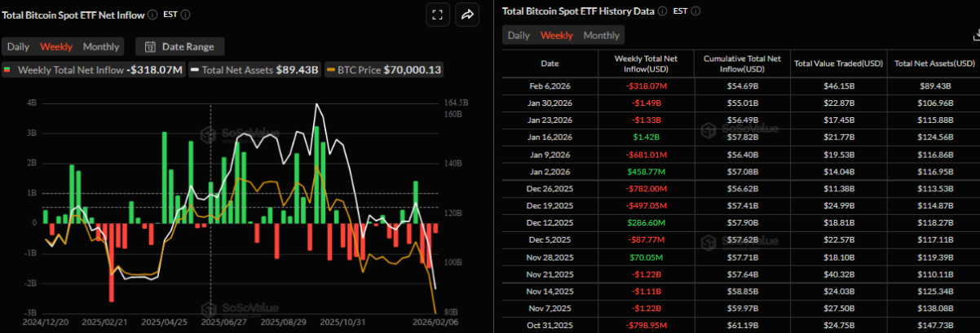This screenshot has height=333, width=980.
Task: Download the history data table
Action: coord(976,35)
